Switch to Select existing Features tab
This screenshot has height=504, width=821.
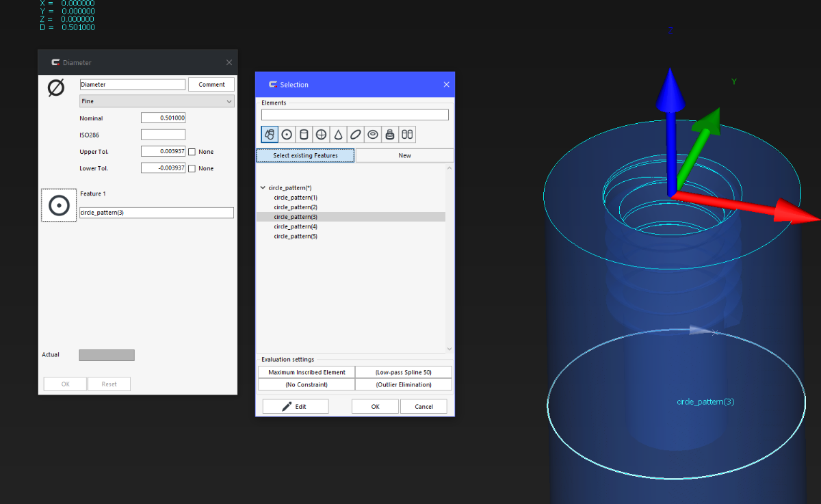click(305, 155)
